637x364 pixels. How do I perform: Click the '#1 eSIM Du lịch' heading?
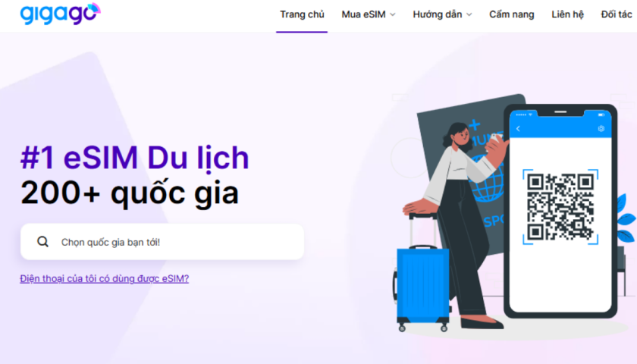pos(134,158)
